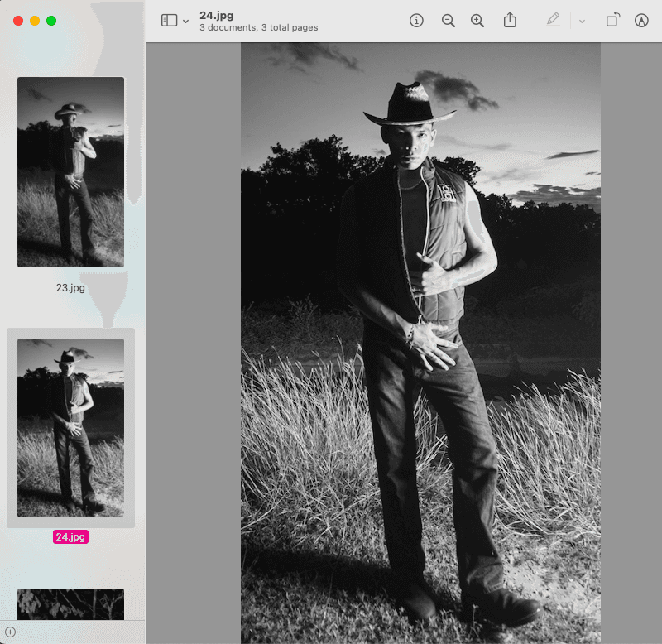Click the 24.jpg filename label in sidebar
Image resolution: width=662 pixels, height=644 pixels.
point(70,536)
